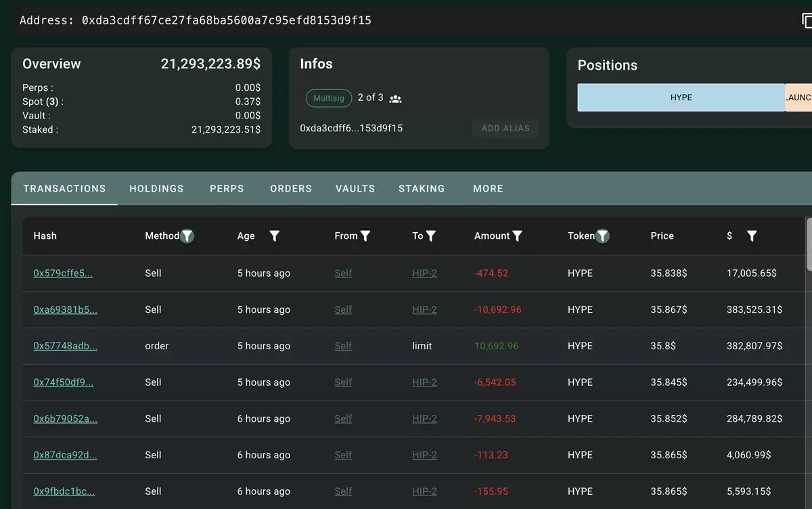Click the value 383,525.31$
The image size is (812, 509).
coord(754,310)
